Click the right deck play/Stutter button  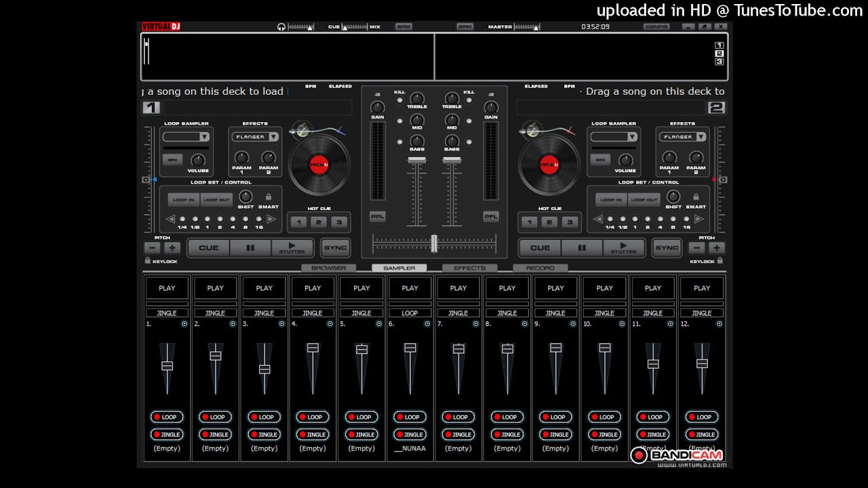pyautogui.click(x=624, y=248)
